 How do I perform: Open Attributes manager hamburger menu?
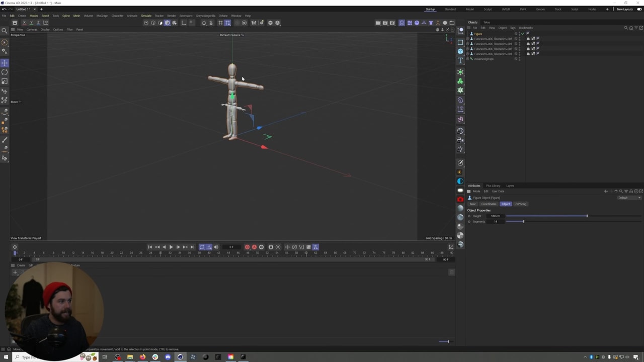(x=469, y=191)
